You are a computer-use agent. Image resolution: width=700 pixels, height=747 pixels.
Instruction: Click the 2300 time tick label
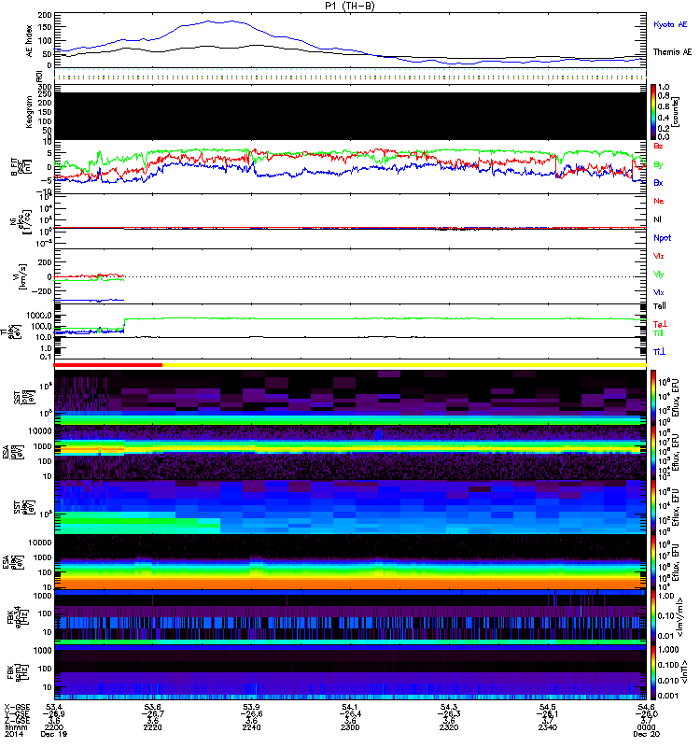click(x=350, y=727)
